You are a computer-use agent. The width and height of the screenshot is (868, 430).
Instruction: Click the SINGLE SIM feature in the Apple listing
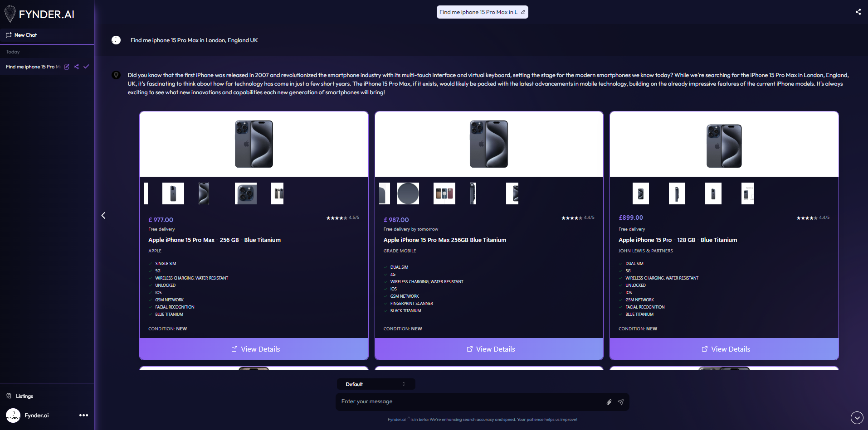(166, 264)
